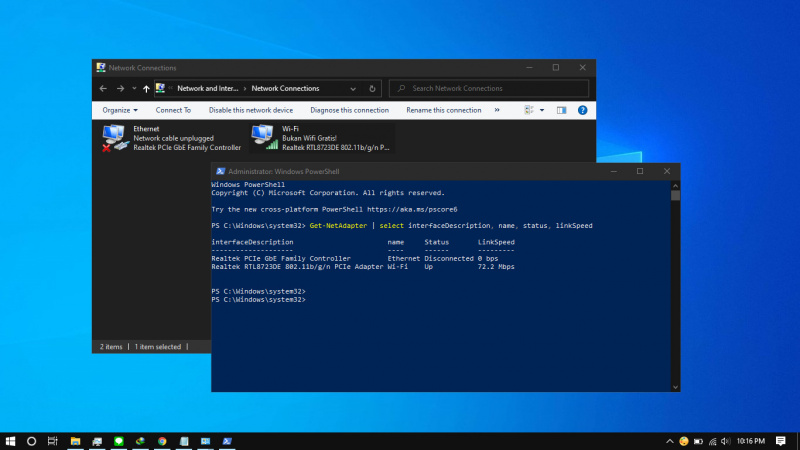Open Wi-Fi network flyout in tray
This screenshot has width=800, height=450.
pyautogui.click(x=712, y=441)
